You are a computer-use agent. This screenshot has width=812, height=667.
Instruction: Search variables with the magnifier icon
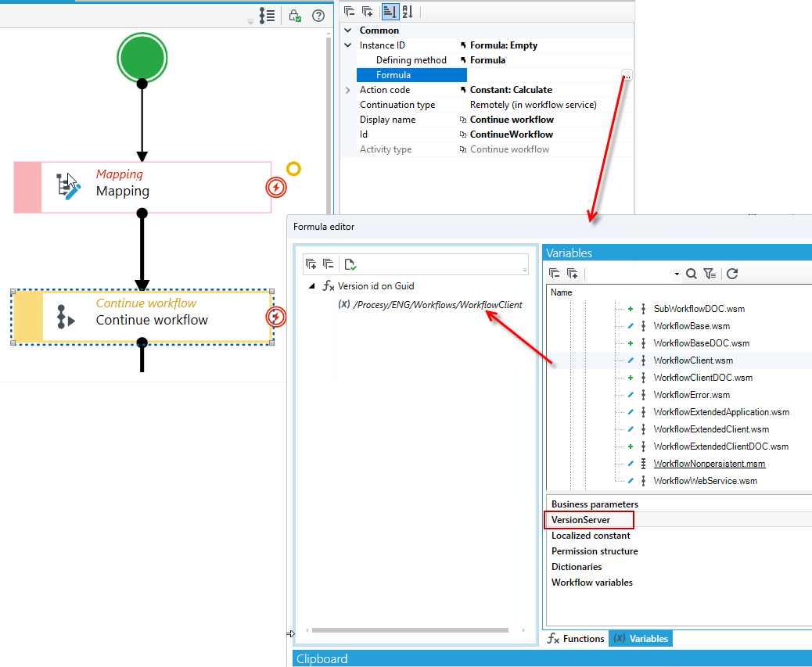pos(692,274)
